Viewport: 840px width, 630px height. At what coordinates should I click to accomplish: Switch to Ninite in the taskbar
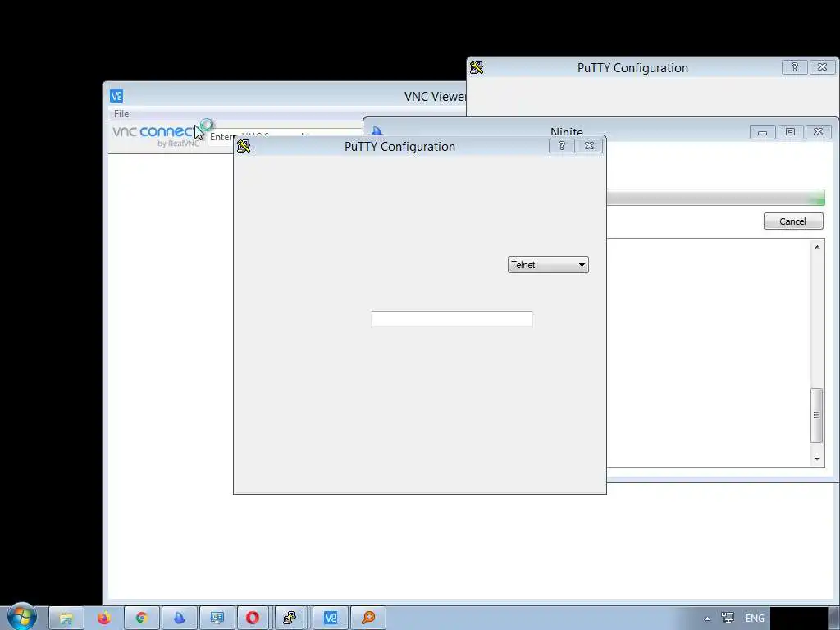point(179,618)
